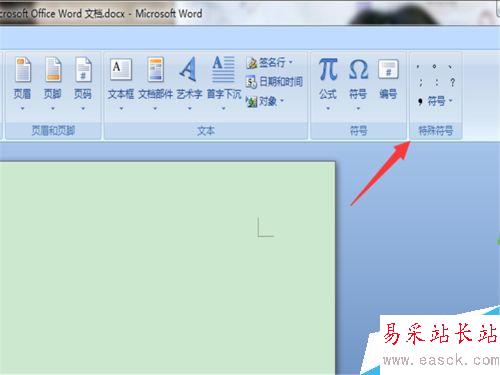The image size is (500, 375).
Task: Open the 页眉 header gallery
Action: [22, 84]
